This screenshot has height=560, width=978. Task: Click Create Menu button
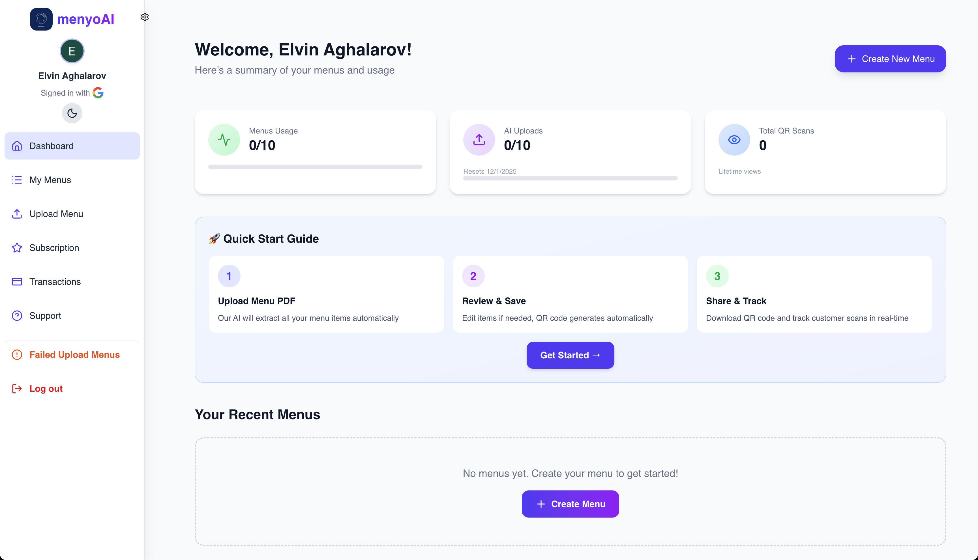point(570,504)
